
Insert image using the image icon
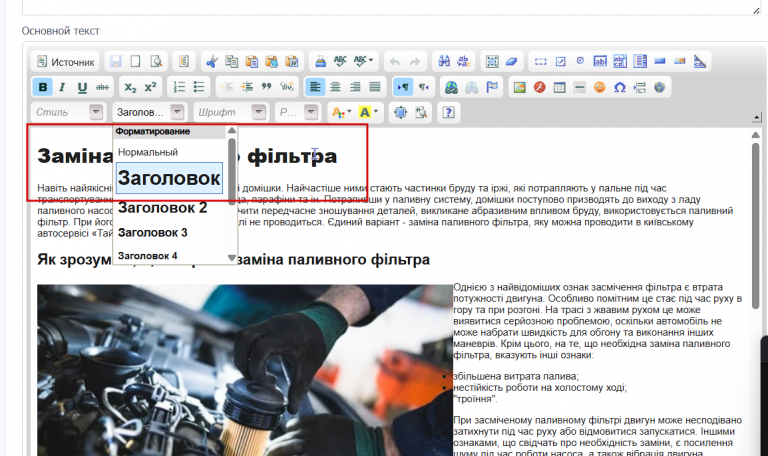click(x=519, y=87)
